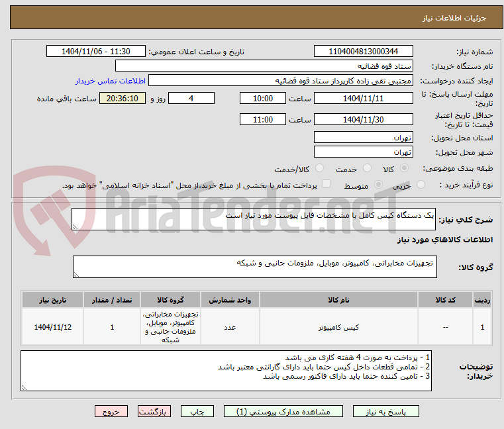This screenshot has height=429, width=504.
Task: Click the announcement date field 1404/11/06 - 11:30
Action: click(96, 51)
